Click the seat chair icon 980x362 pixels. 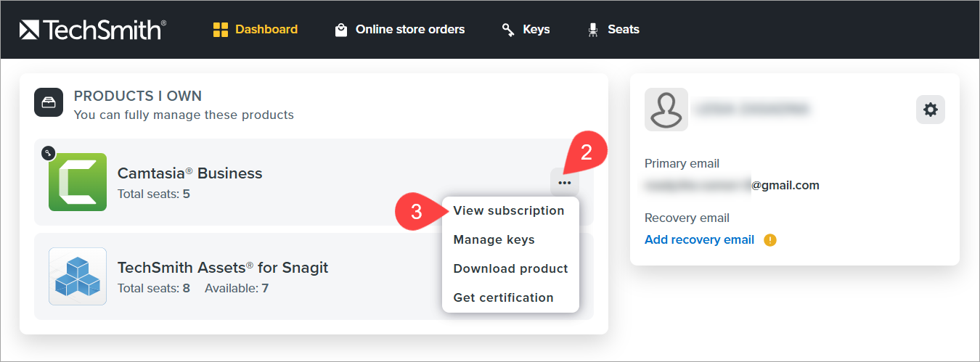(593, 30)
